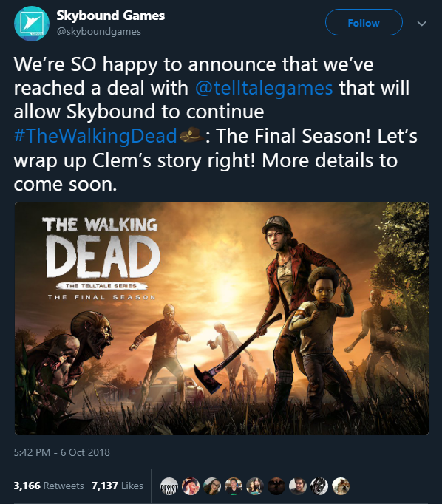The height and width of the screenshot is (504, 442).
Task: Open the green-shirt man liker avatar
Action: click(x=234, y=486)
